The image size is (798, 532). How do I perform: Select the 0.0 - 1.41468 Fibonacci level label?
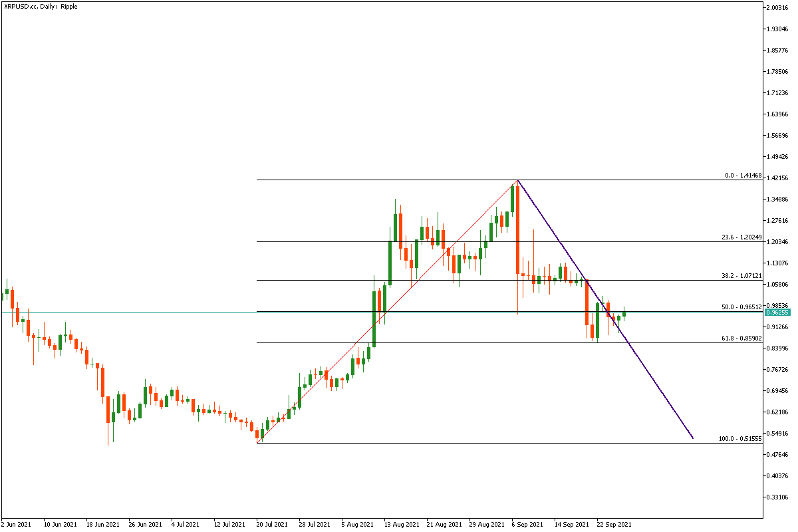(743, 176)
